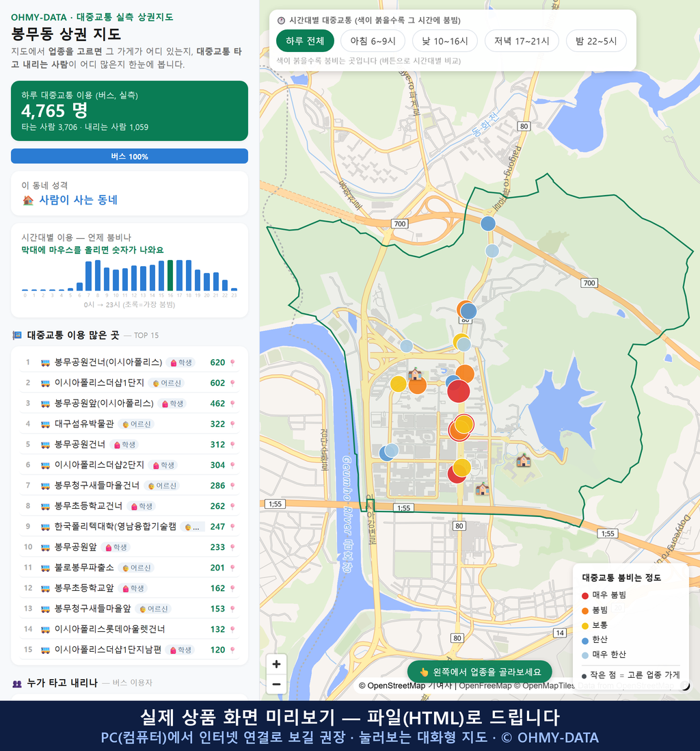Click the 왼쪽에서 업종을 골라보세요 button
The image size is (700, 751).
click(480, 672)
